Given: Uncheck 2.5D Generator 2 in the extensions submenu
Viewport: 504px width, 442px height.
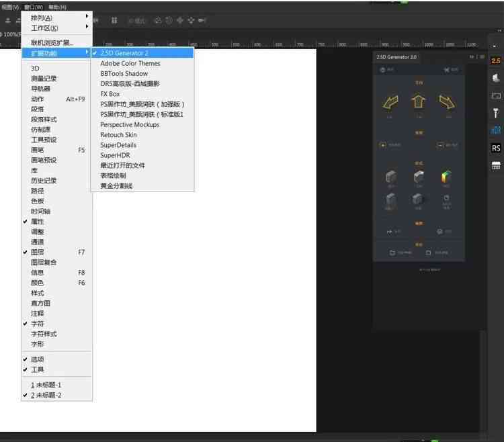Looking at the screenshot, I should pos(142,53).
